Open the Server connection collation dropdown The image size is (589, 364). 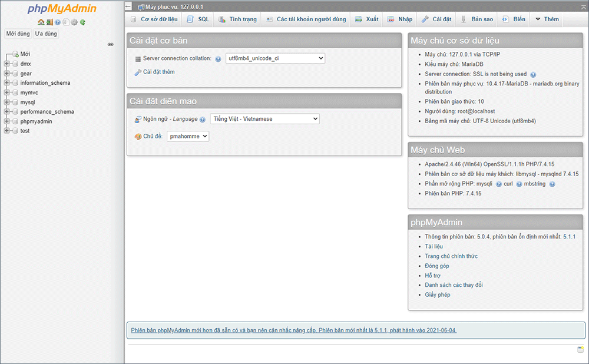tap(275, 58)
